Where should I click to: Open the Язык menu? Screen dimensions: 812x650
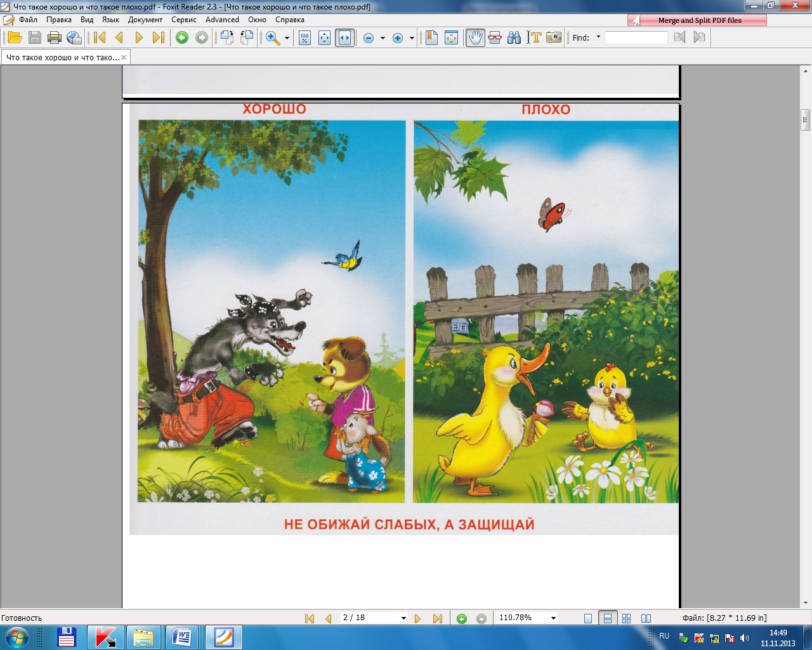[110, 20]
